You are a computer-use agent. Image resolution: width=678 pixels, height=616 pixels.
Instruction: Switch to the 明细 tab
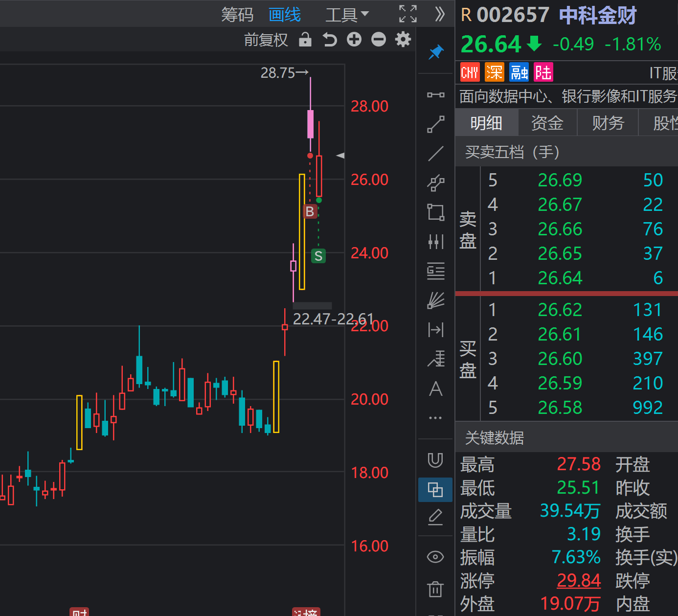coord(486,123)
